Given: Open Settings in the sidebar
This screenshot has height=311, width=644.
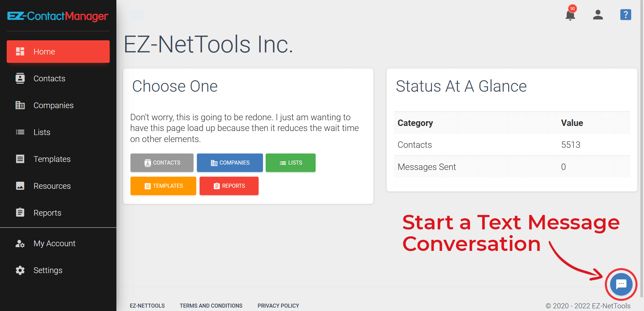Looking at the screenshot, I should click(x=58, y=270).
